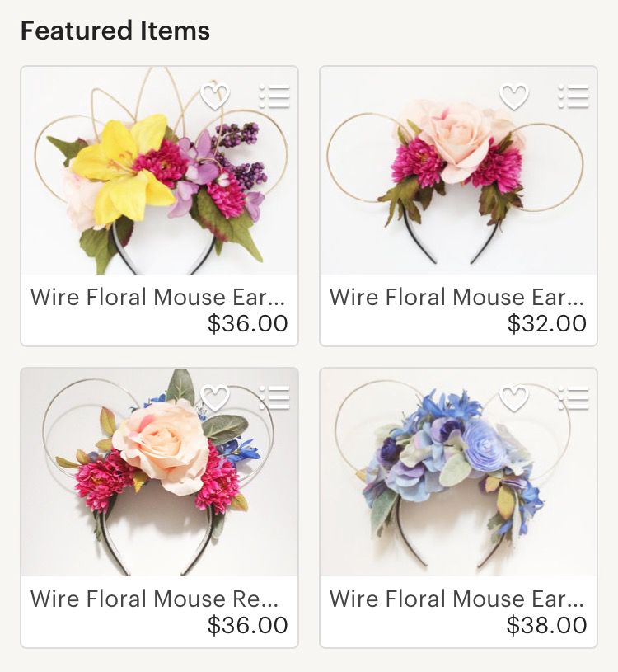Click the $38.00 price label
The width and height of the screenshot is (618, 672).
(547, 625)
